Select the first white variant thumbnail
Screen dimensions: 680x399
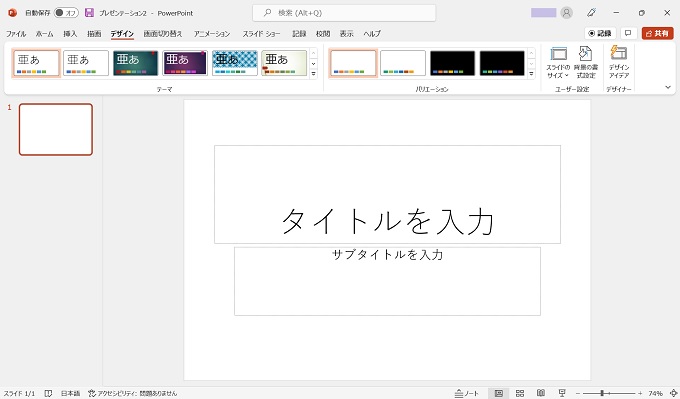point(353,63)
